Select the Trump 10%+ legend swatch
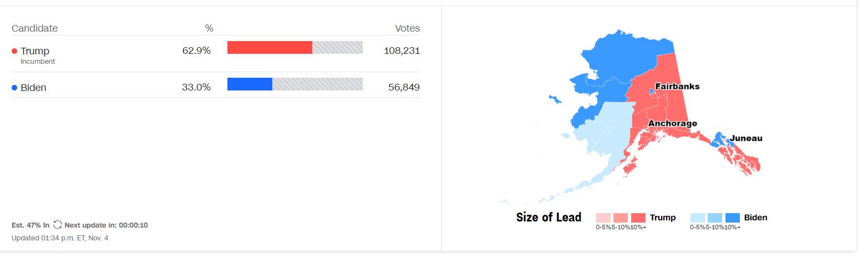 (638, 218)
